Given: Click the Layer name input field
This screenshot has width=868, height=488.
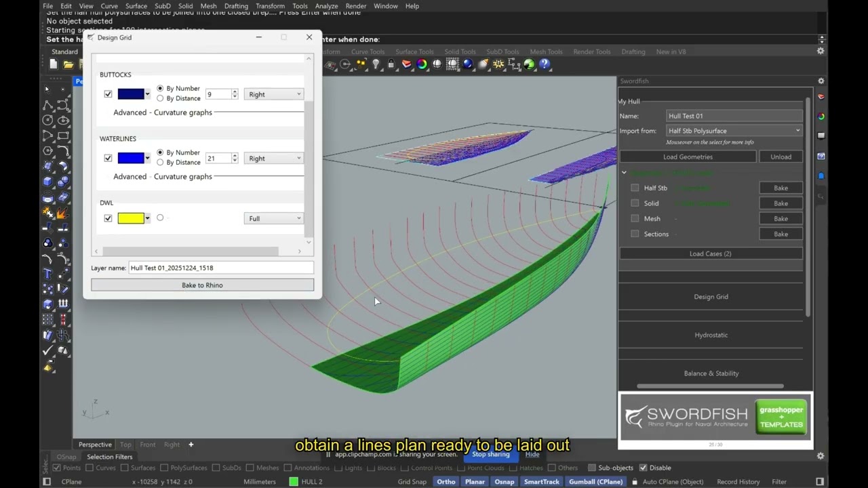Looking at the screenshot, I should pos(221,268).
